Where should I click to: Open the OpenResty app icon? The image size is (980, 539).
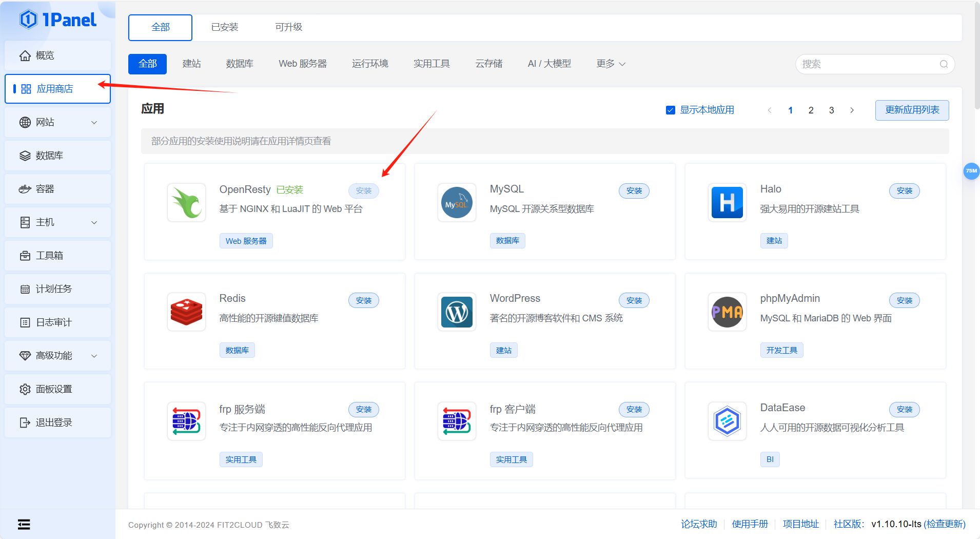(x=186, y=202)
